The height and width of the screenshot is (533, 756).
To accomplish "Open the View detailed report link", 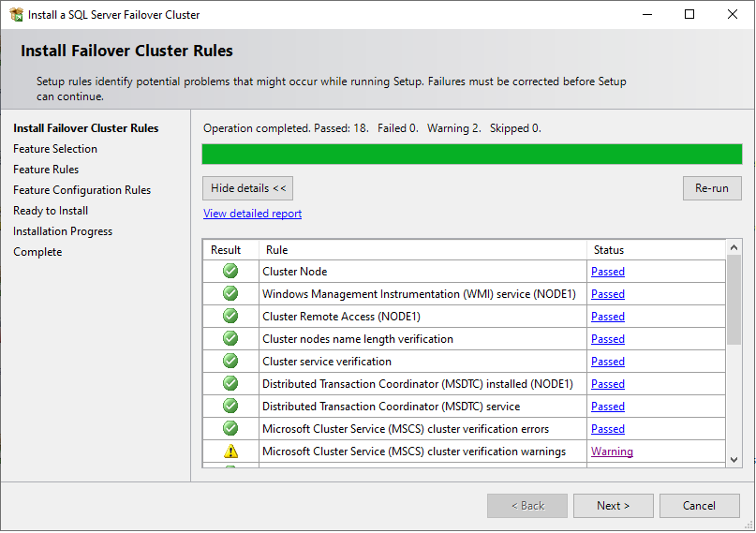I will point(252,214).
